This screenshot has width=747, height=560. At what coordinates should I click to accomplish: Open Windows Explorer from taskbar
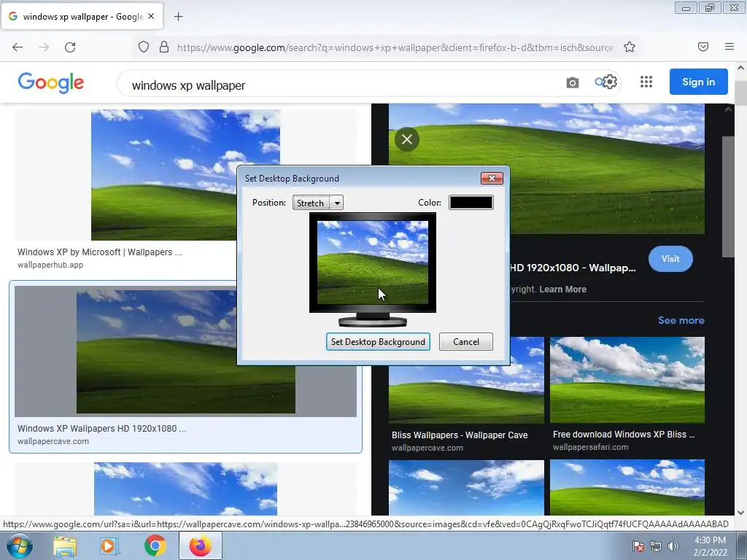pyautogui.click(x=65, y=546)
